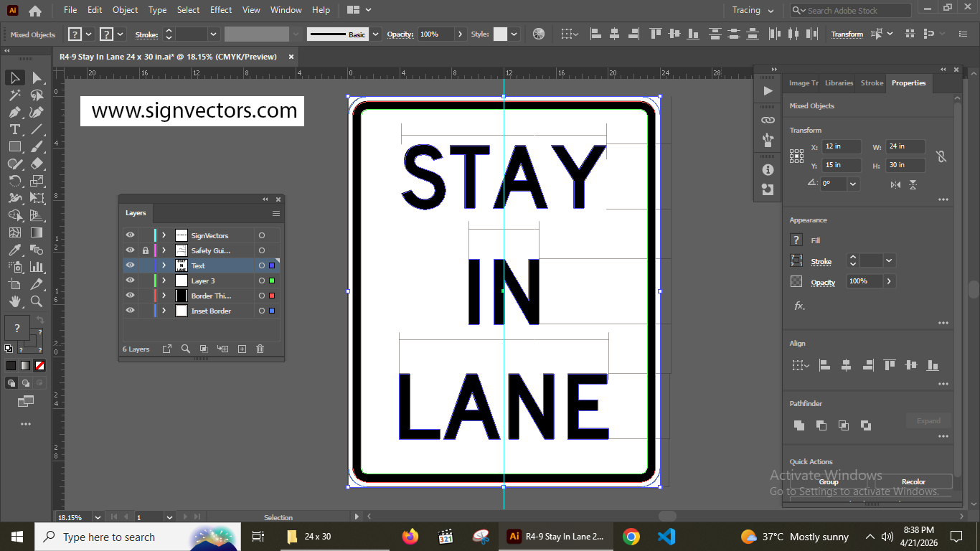Hide the Inset Border layer
Viewport: 980px width, 551px height.
pos(130,310)
